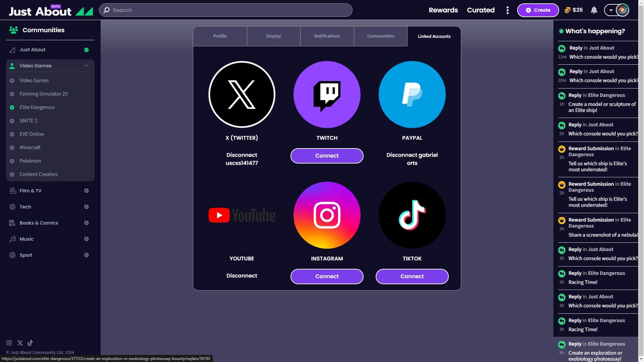This screenshot has width=644, height=362.
Task: Switch to the Notifications tab
Action: 327,36
